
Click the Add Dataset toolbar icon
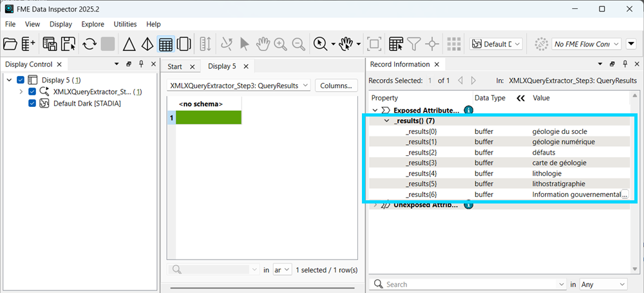28,44
